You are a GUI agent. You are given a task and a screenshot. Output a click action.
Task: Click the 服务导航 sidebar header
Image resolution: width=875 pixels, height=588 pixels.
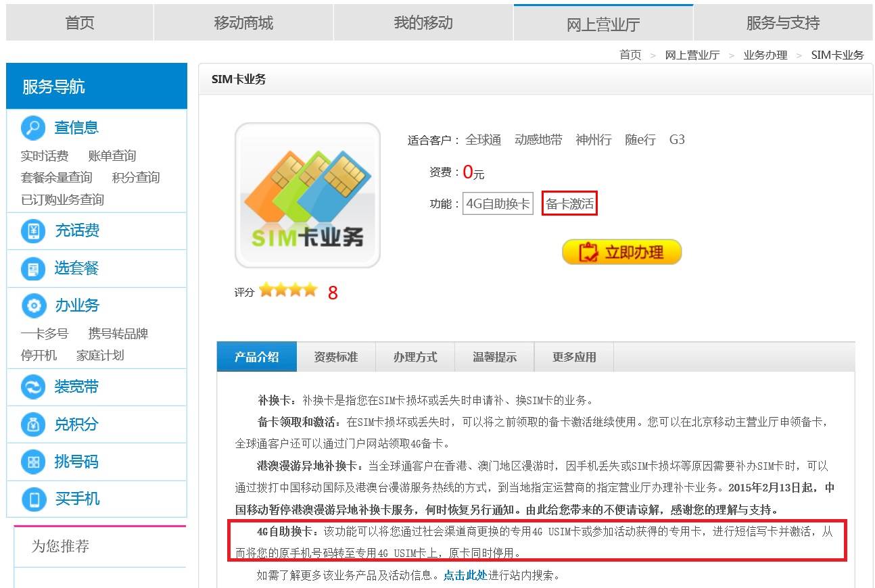click(x=97, y=86)
